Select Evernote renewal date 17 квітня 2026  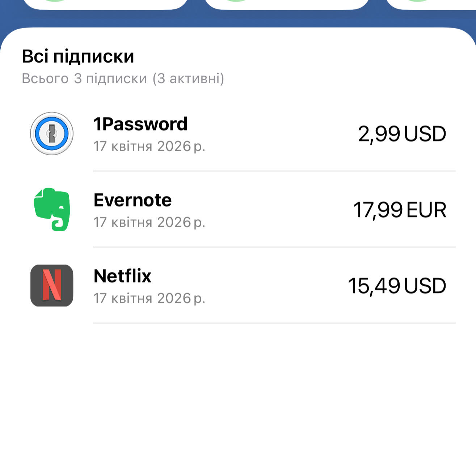[149, 223]
